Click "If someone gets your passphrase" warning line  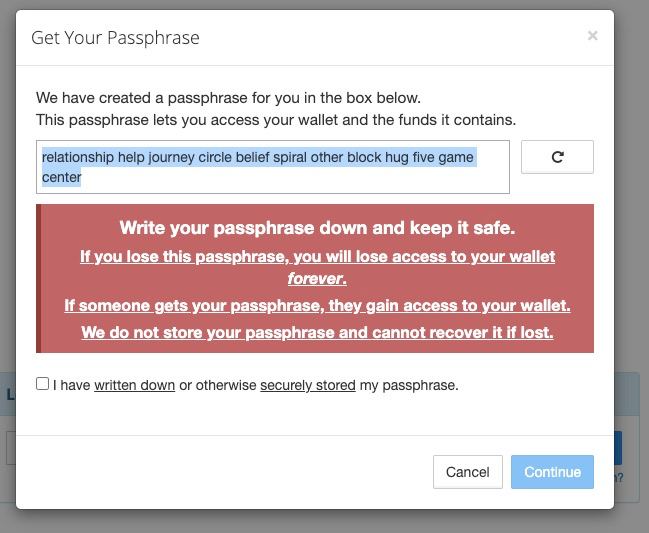[317, 306]
